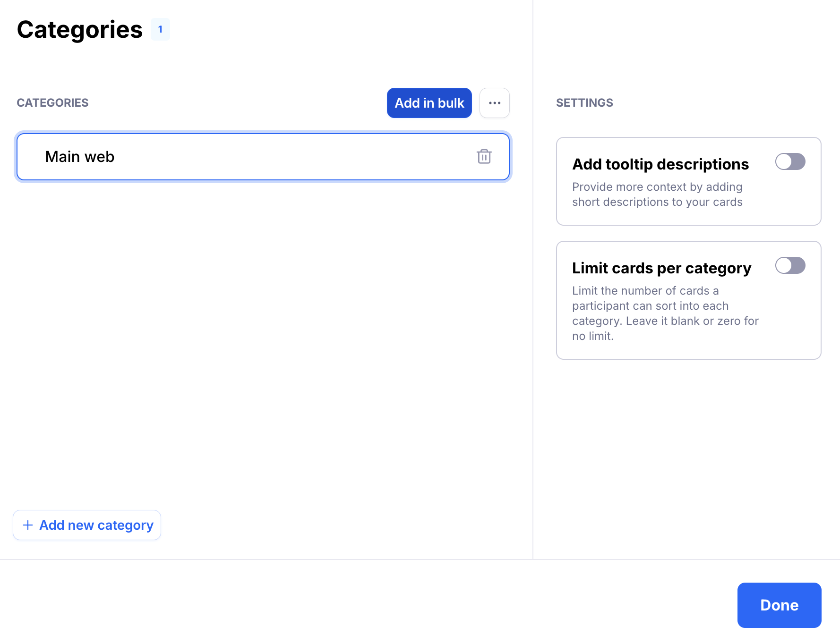
Task: Click the plus icon for new category
Action: click(28, 525)
